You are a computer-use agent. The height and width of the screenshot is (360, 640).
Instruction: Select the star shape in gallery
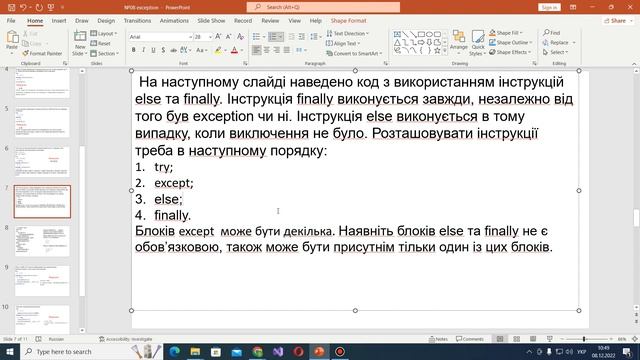[x=437, y=51]
